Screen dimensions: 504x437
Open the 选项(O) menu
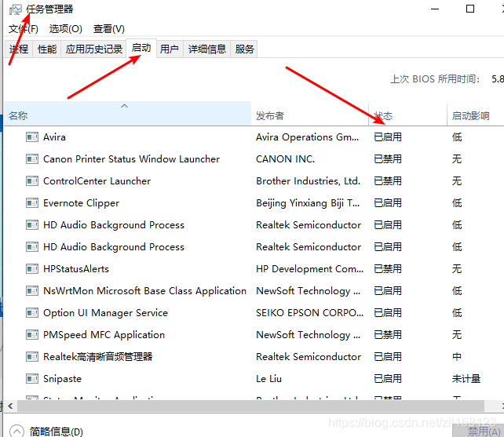pyautogui.click(x=66, y=29)
